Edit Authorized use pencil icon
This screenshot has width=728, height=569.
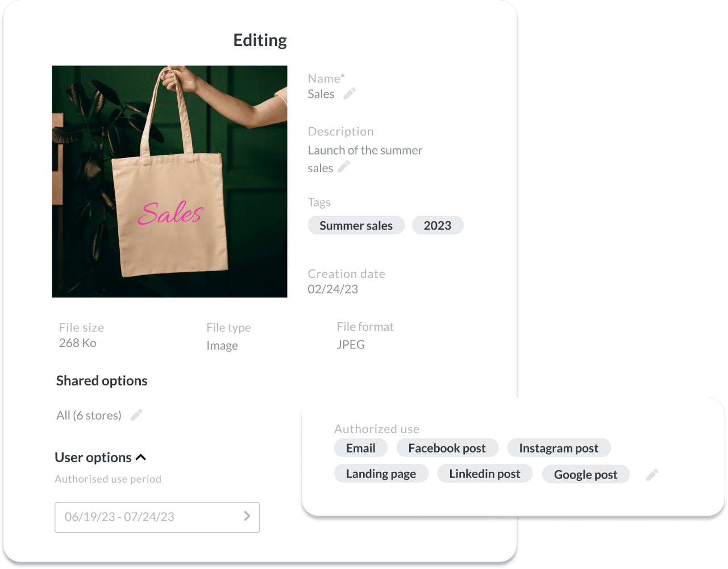coord(652,475)
